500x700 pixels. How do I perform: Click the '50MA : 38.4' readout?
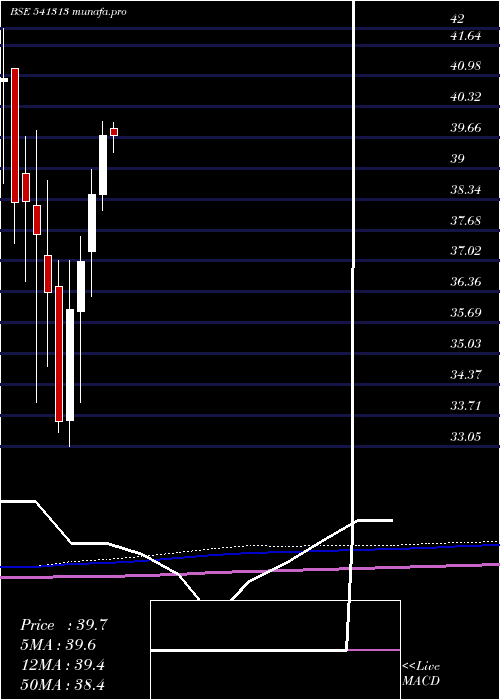tap(63, 684)
